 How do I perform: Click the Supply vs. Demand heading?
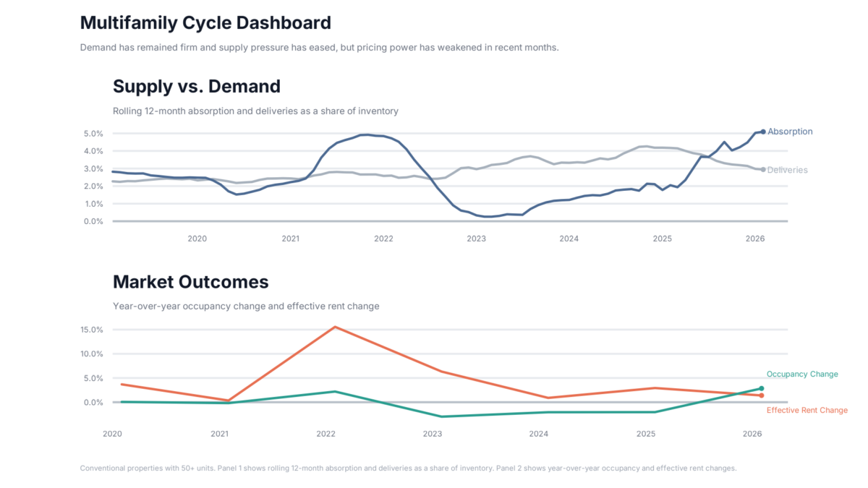pos(196,87)
